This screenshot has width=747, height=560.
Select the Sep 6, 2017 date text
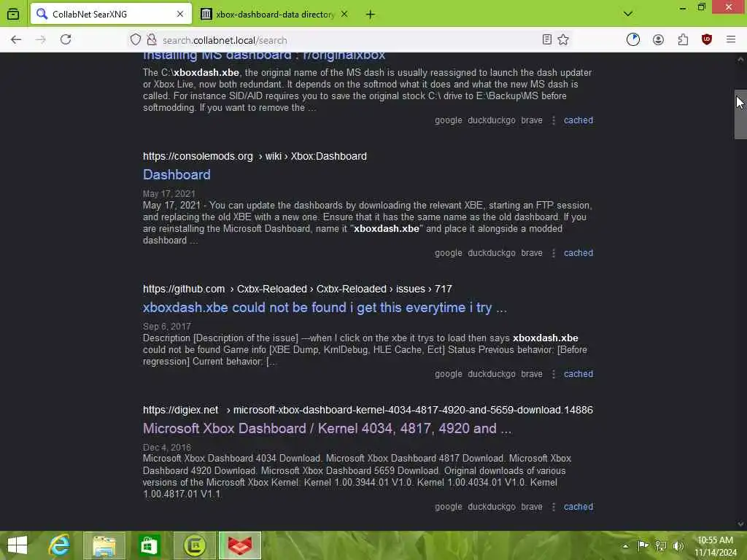pos(167,327)
